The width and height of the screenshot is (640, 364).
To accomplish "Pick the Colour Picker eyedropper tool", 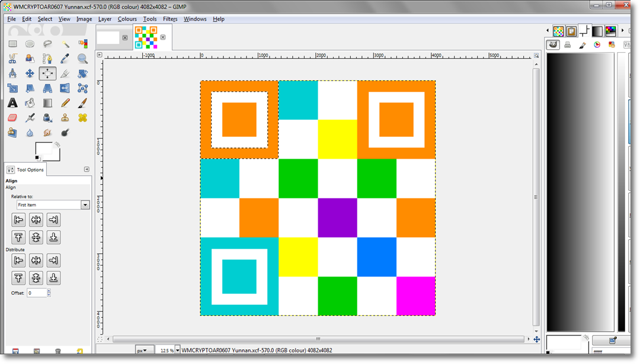I will coord(65,59).
